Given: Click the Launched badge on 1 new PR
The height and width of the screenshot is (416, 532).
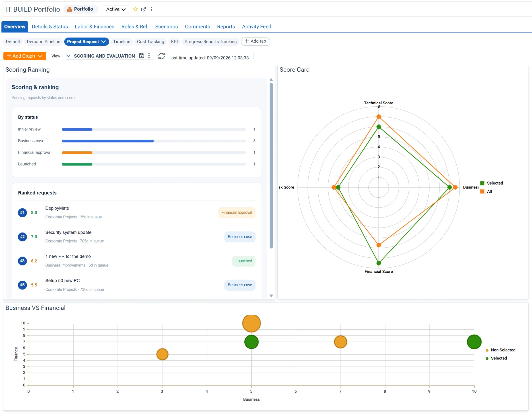Looking at the screenshot, I should (x=244, y=261).
